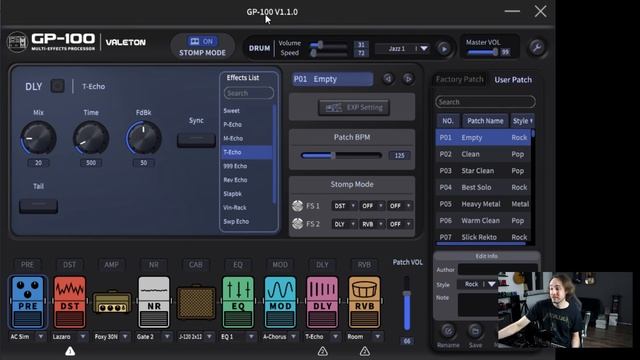This screenshot has height=360, width=640.
Task: Select Slapbk in the Effects List
Action: click(247, 194)
